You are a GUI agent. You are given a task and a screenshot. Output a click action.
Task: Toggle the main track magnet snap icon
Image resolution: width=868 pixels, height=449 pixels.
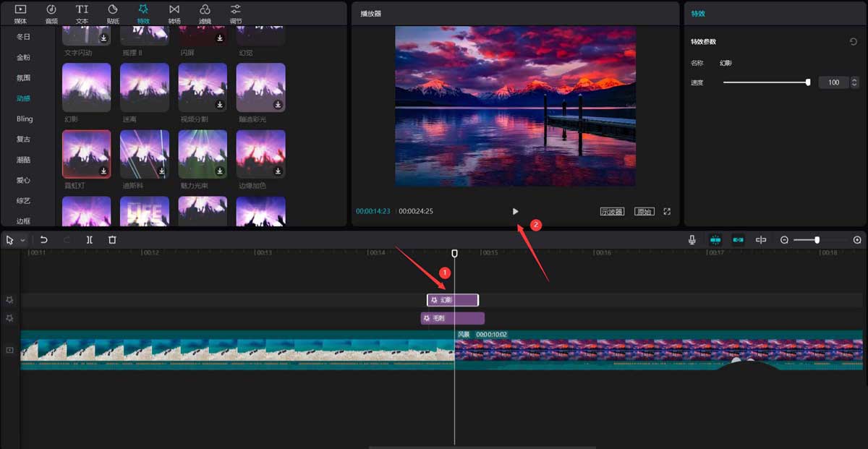click(715, 240)
